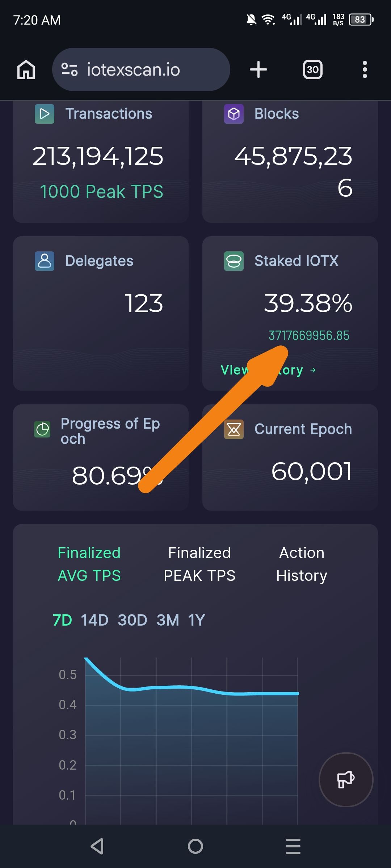The height and width of the screenshot is (868, 391).
Task: Tap the Delegates person icon
Action: [45, 261]
